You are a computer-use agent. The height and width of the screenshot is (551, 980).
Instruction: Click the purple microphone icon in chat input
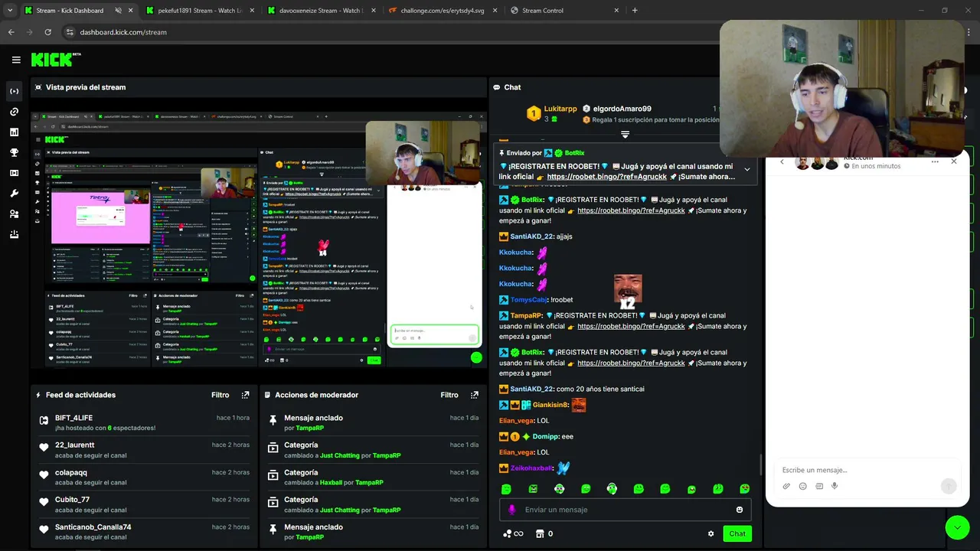pyautogui.click(x=512, y=510)
